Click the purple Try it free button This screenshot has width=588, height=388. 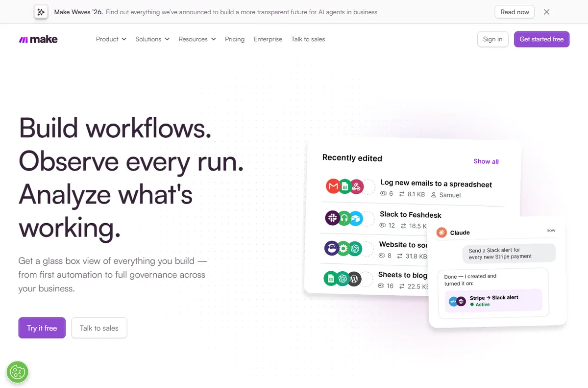42,328
